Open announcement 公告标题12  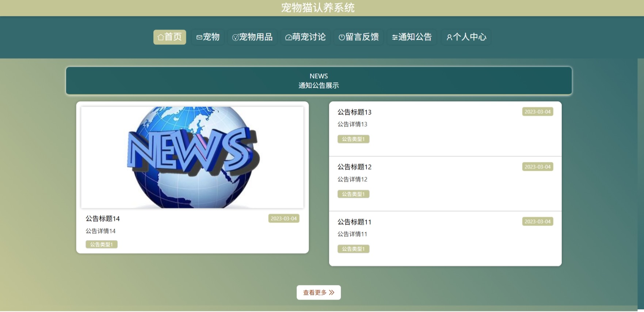[354, 167]
